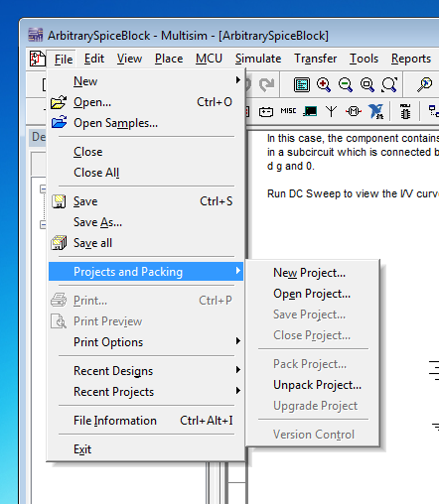Place a Miscellaneous component (MISC icon)

point(288,111)
